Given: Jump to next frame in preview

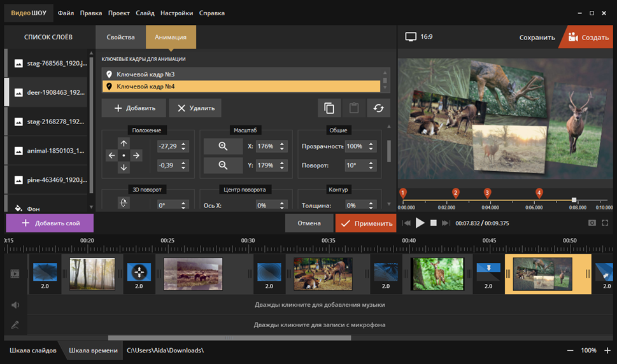Looking at the screenshot, I should [446, 223].
